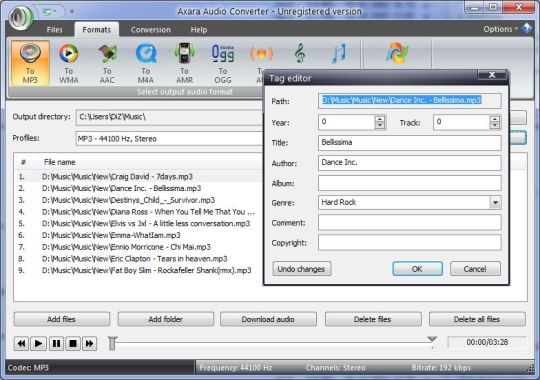Pause playback

(56, 343)
